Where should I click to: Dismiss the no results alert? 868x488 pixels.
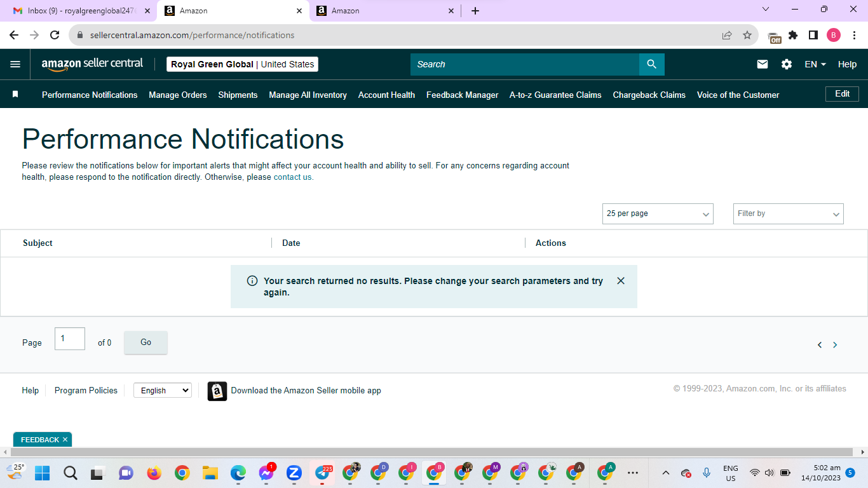(x=621, y=281)
